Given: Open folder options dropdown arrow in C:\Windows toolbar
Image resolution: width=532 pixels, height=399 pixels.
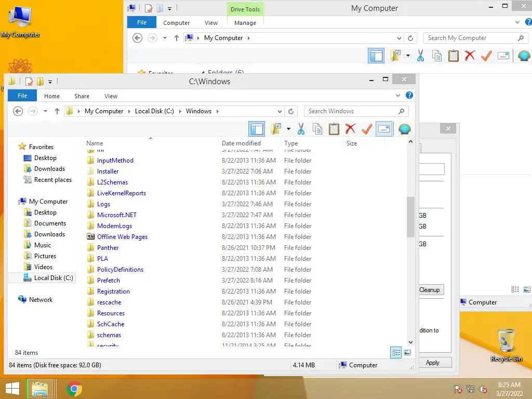Looking at the screenshot, I should [288, 129].
